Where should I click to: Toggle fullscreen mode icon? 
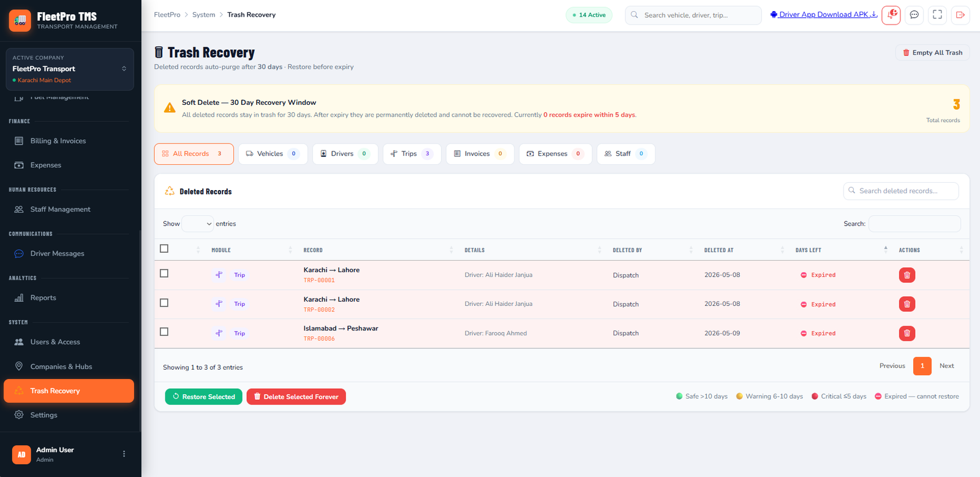pyautogui.click(x=937, y=15)
